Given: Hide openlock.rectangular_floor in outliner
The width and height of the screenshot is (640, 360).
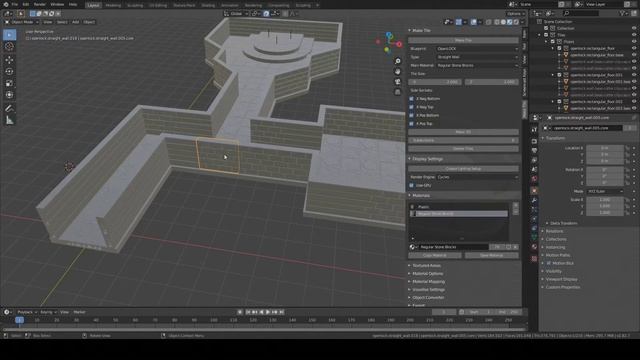Looking at the screenshot, I should (x=634, y=48).
